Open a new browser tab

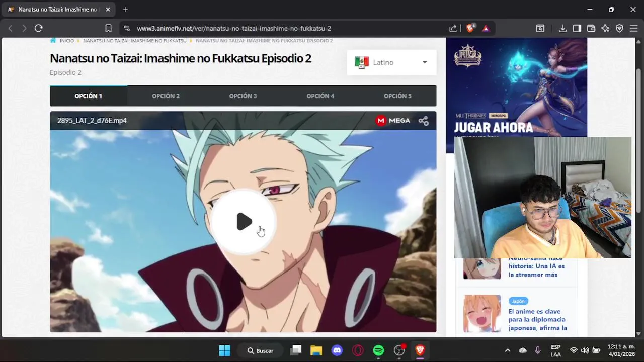pos(125,9)
